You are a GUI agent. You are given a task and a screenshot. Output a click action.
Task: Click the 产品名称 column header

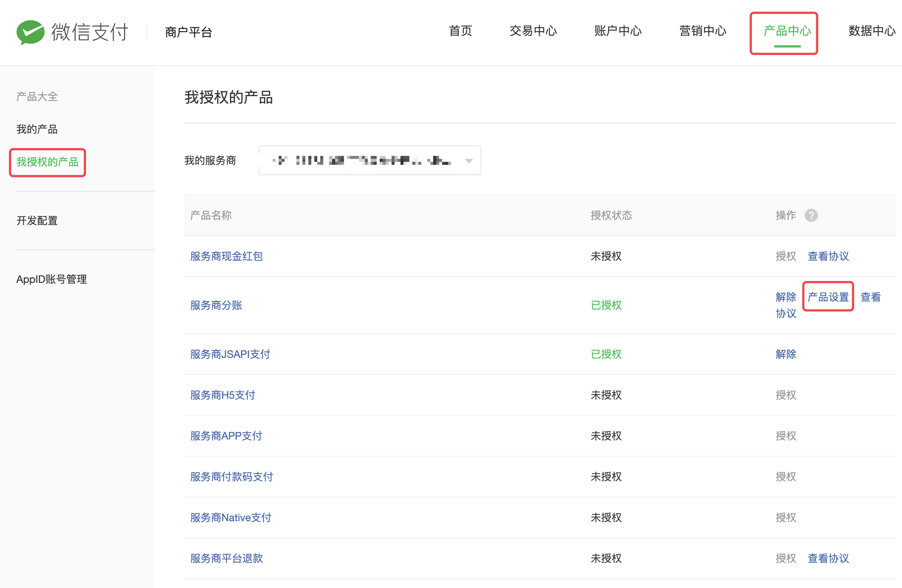[x=211, y=215]
